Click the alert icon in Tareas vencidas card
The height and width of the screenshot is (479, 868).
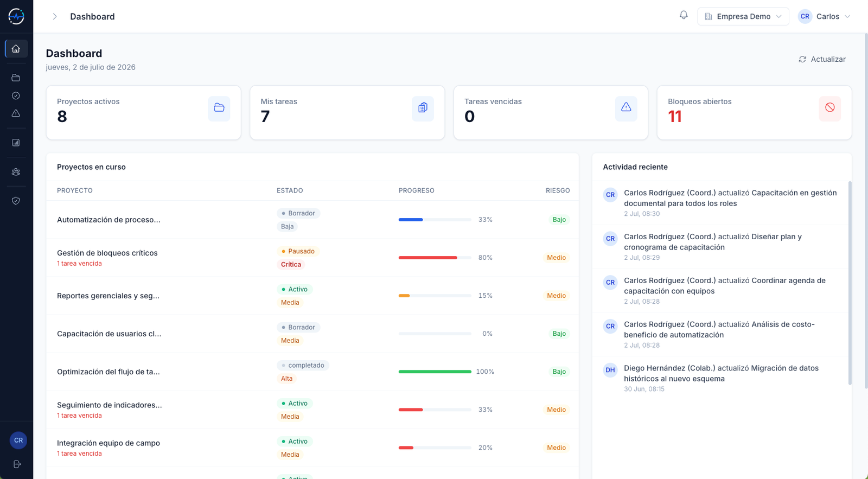tap(626, 107)
